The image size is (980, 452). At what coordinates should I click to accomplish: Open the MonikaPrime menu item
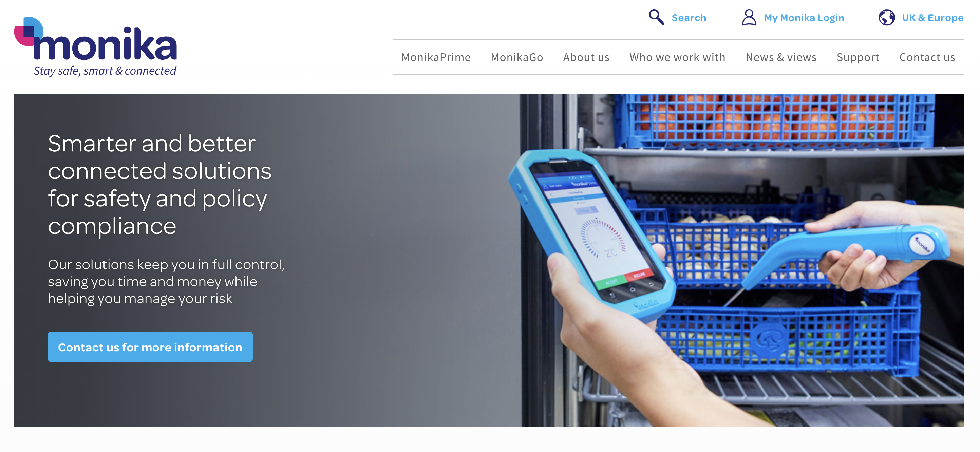[436, 57]
